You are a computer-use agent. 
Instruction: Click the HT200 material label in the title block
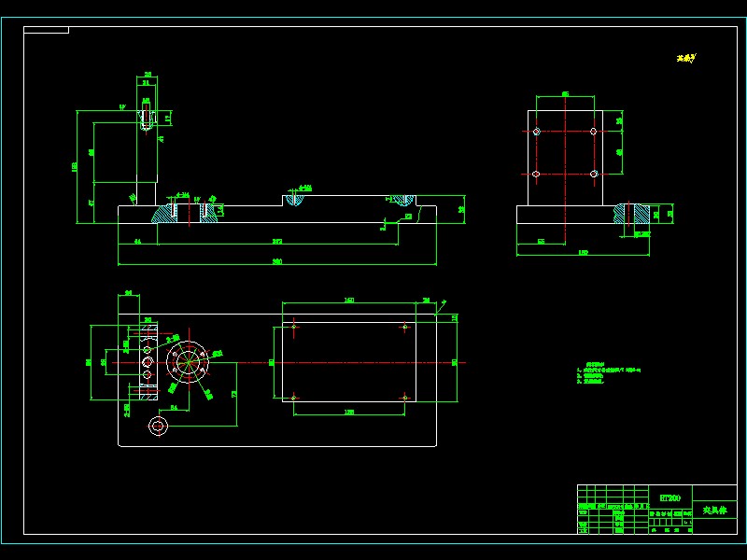669,498
